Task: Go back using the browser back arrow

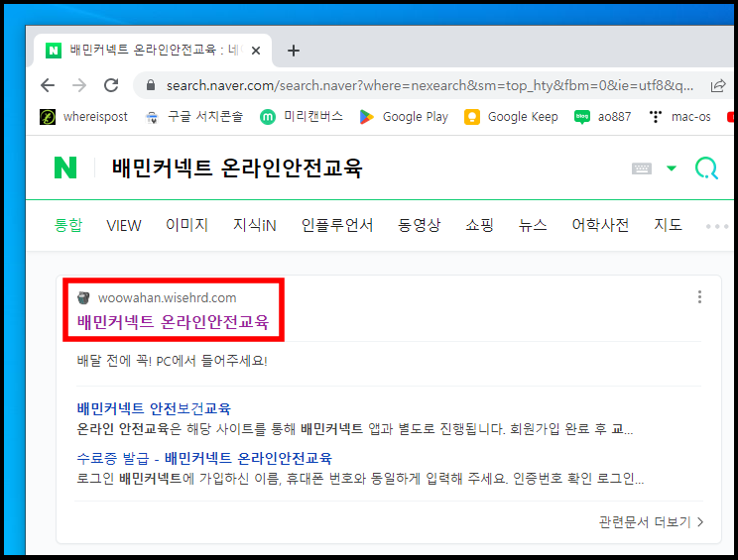Action: pos(48,85)
